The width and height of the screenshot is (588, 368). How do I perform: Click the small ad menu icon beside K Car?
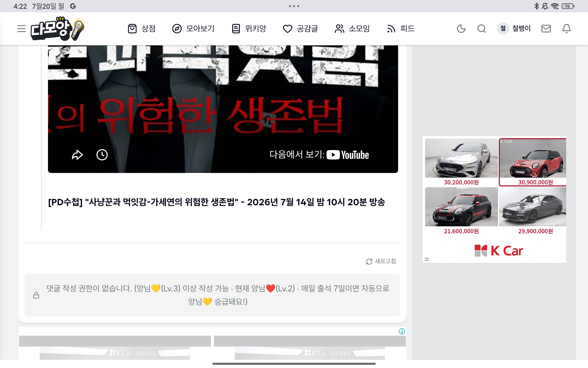427,259
